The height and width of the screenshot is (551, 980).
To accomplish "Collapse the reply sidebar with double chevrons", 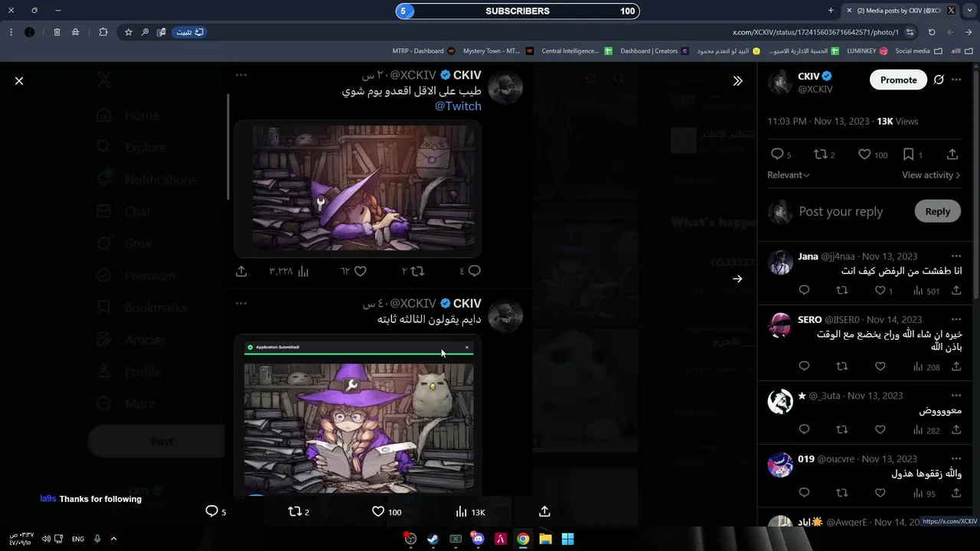I will point(737,80).
